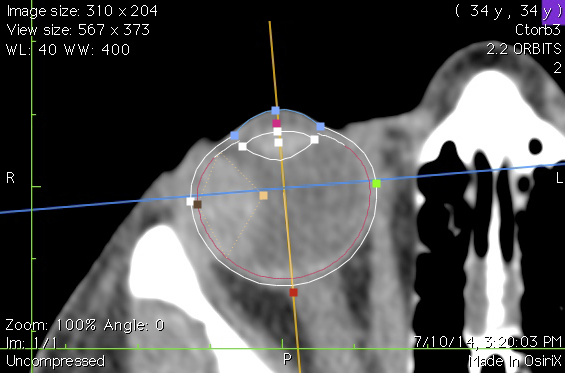565x373 pixels.
Task: Click the 'Image size: 310 x 204' annotation
Action: click(82, 11)
